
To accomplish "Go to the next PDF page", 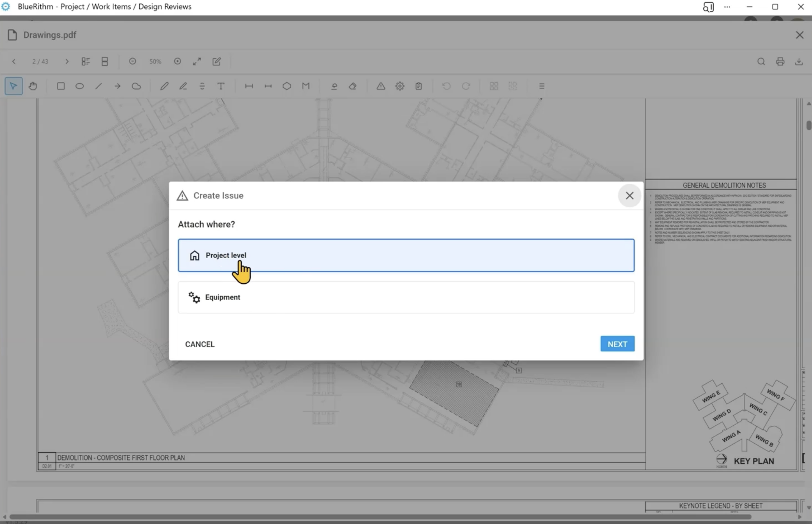I will tap(67, 62).
